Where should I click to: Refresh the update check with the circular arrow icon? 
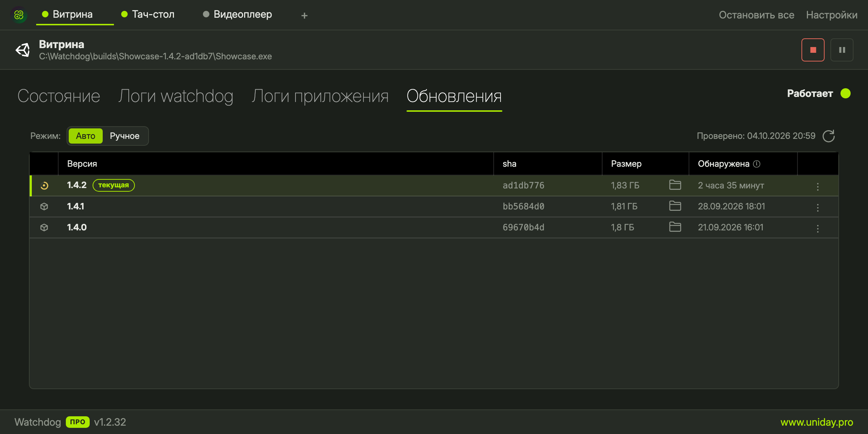click(x=829, y=136)
